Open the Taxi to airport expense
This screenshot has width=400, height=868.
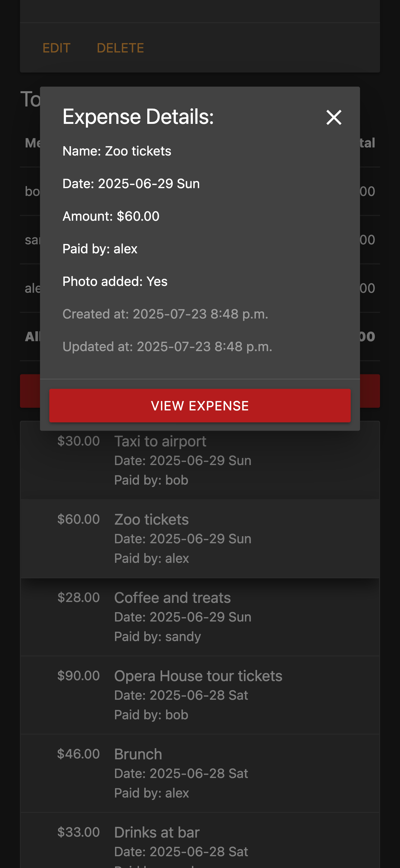point(200,460)
